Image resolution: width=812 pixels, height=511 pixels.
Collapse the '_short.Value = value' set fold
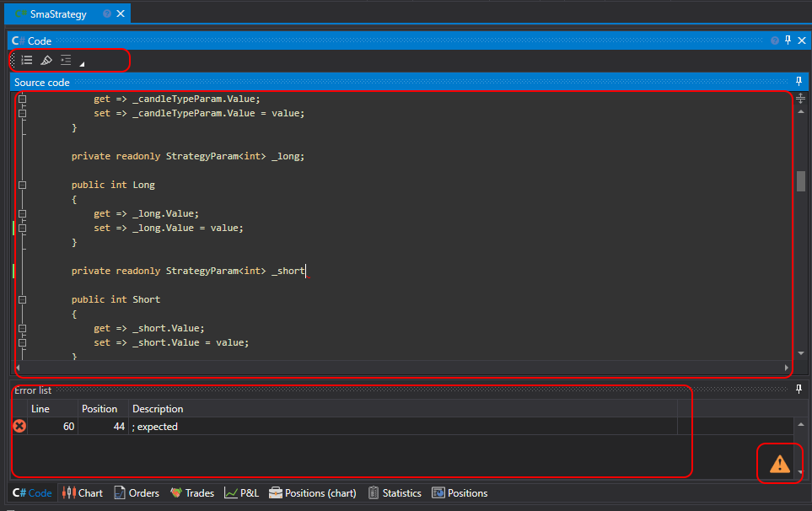pos(22,342)
